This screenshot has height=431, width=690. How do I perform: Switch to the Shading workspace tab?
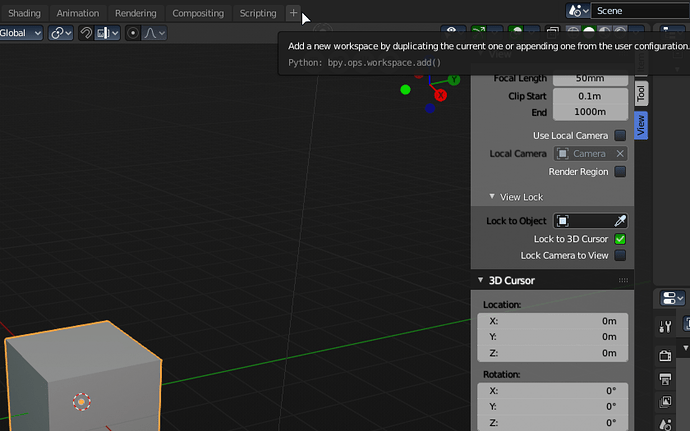point(24,13)
